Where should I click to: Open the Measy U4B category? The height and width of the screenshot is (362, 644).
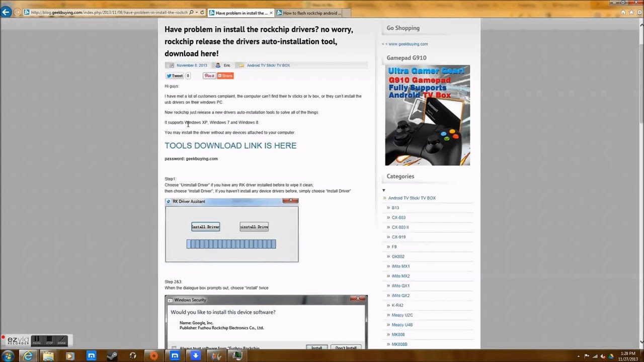click(403, 325)
